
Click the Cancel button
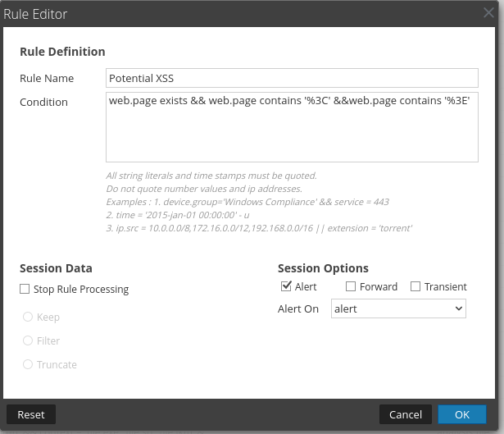tap(405, 414)
